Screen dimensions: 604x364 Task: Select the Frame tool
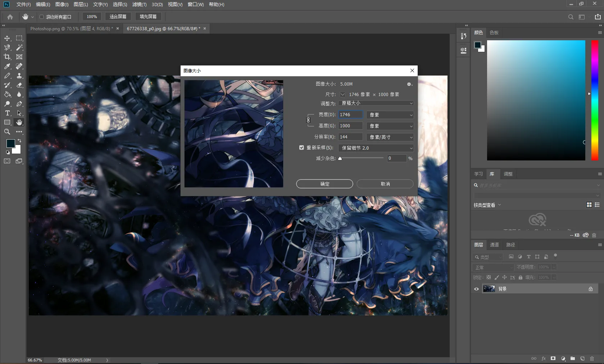(19, 57)
